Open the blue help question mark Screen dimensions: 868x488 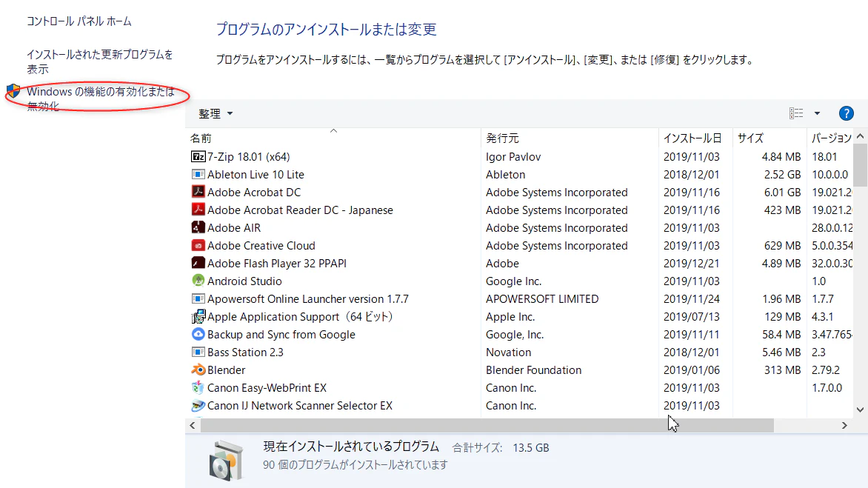click(x=846, y=113)
